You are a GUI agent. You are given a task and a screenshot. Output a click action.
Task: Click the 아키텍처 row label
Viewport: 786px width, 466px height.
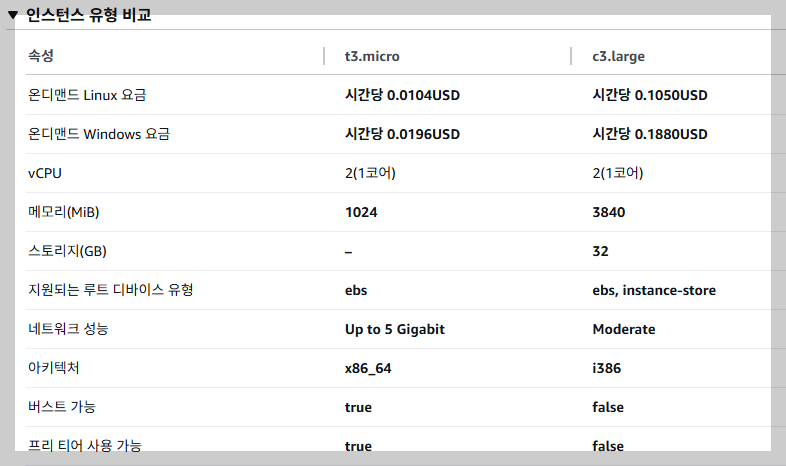[x=54, y=368]
